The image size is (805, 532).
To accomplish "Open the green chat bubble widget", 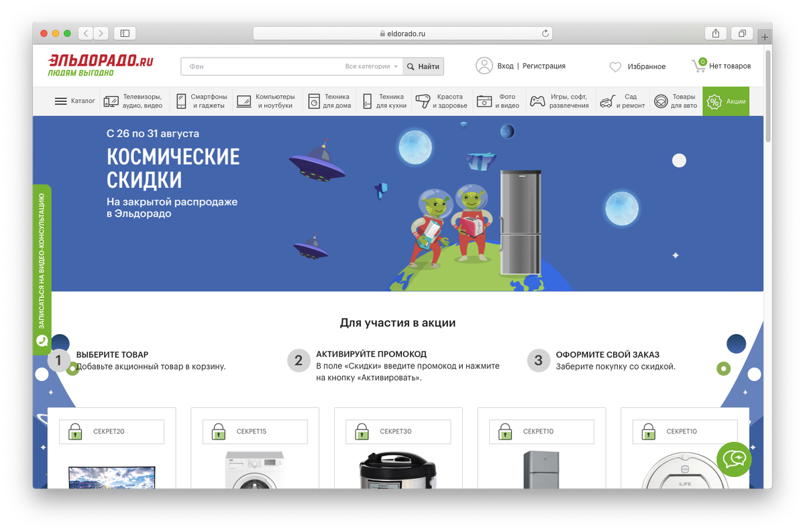I will coord(734,458).
